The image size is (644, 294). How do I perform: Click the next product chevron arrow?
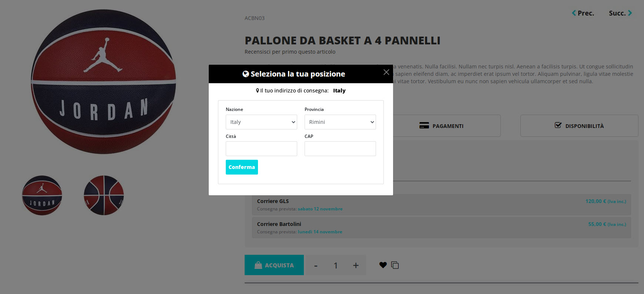click(x=630, y=13)
